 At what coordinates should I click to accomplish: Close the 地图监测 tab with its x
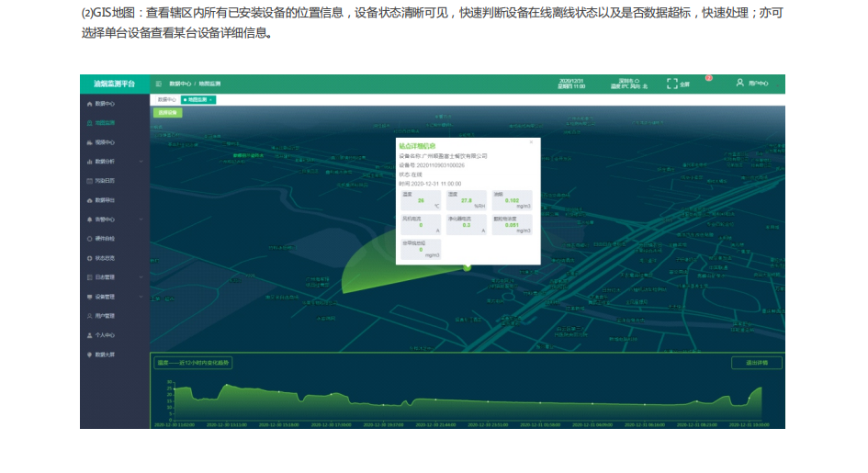coord(210,100)
